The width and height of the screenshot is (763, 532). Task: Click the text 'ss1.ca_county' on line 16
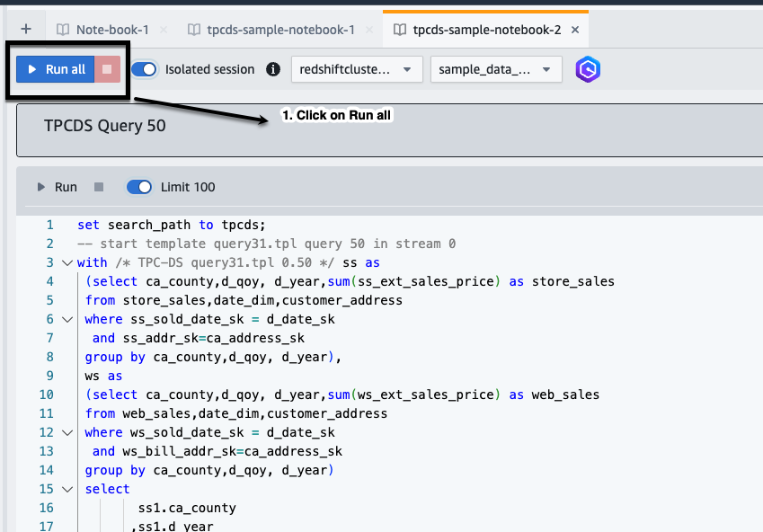(x=187, y=508)
